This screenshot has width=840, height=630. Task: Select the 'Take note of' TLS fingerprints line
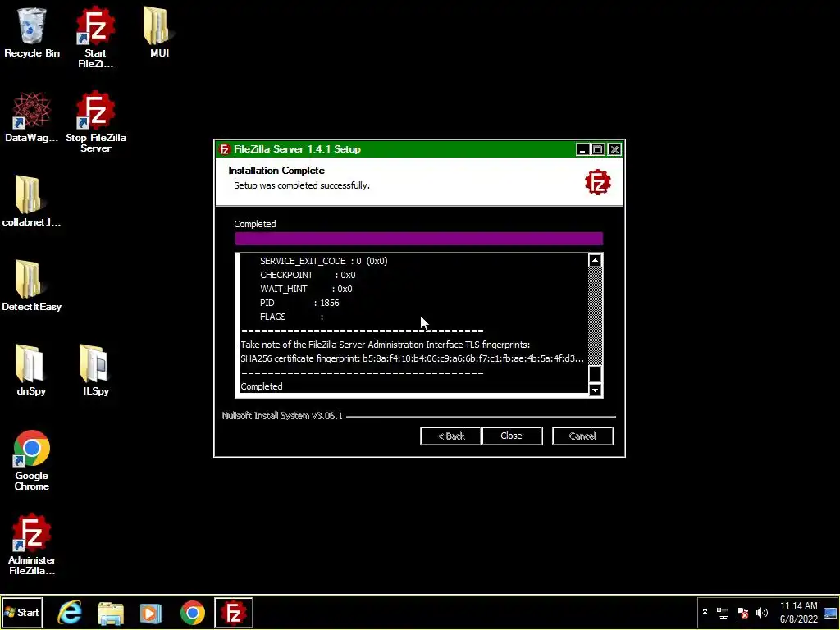(x=386, y=345)
